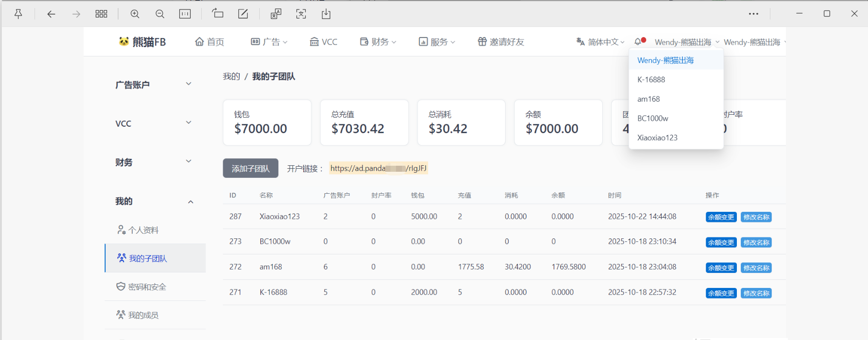Viewport: 868px width, 340px height.
Task: Click the zoom out magnifier icon
Action: click(160, 14)
